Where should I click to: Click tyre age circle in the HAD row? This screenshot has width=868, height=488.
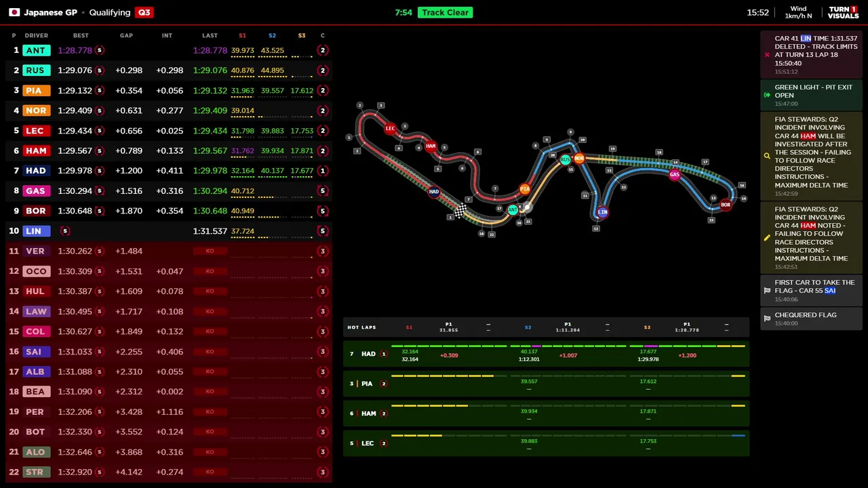coord(323,171)
